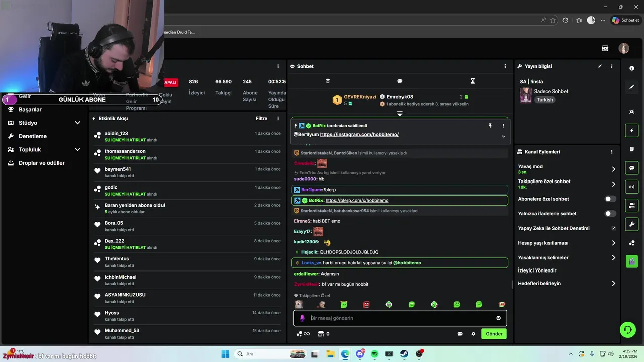The height and width of the screenshot is (362, 644).
Task: Click the trash icon in Sohbet toolbar
Action: pyautogui.click(x=328, y=81)
